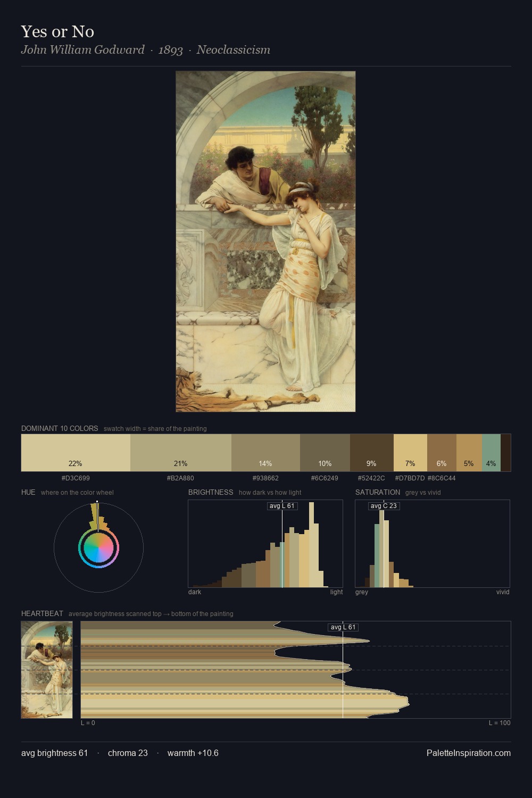The width and height of the screenshot is (532, 798).
Task: Click the 7% golden sand swatch
Action: [x=410, y=453]
